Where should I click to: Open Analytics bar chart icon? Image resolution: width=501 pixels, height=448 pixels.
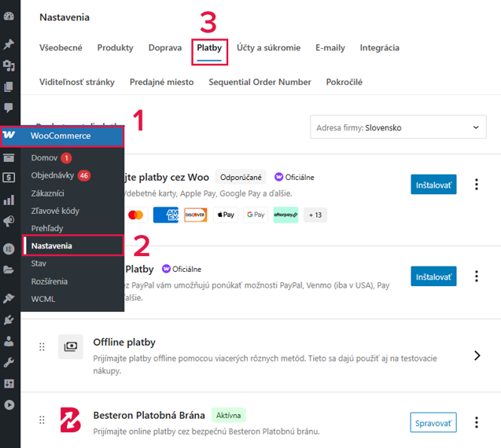click(x=9, y=200)
